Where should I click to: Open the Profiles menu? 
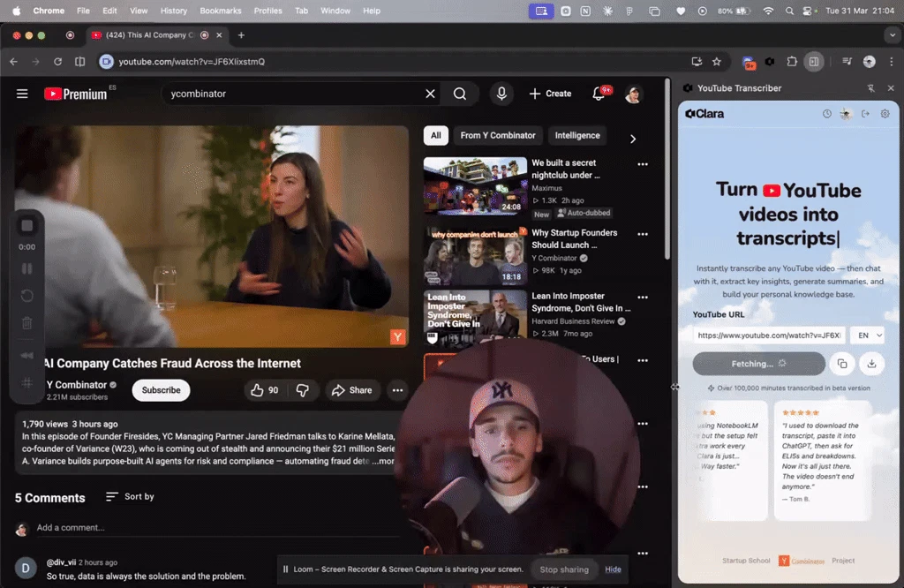click(x=267, y=11)
